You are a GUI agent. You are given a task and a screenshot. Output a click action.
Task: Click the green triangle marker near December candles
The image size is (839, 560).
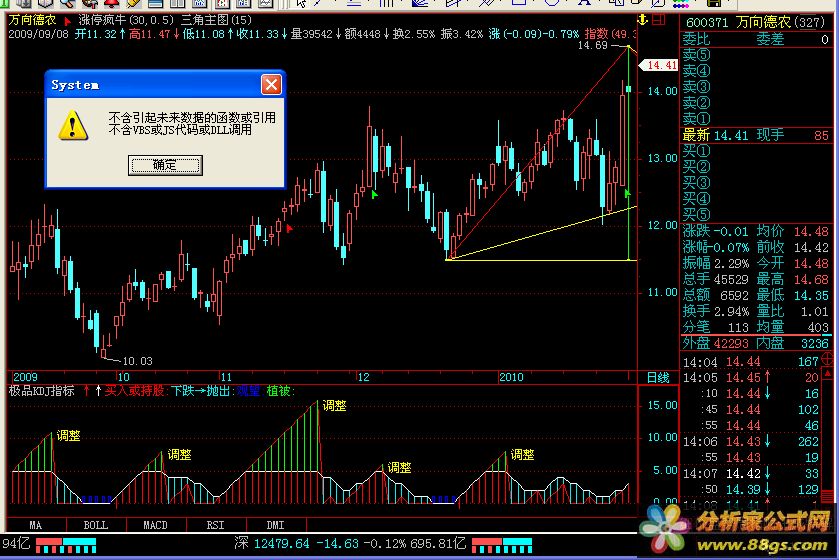[374, 194]
